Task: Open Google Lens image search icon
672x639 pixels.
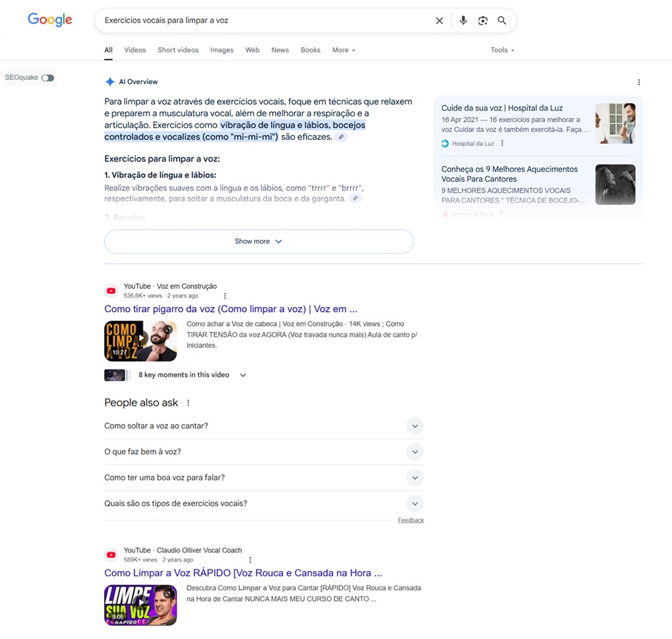Action: click(x=482, y=21)
